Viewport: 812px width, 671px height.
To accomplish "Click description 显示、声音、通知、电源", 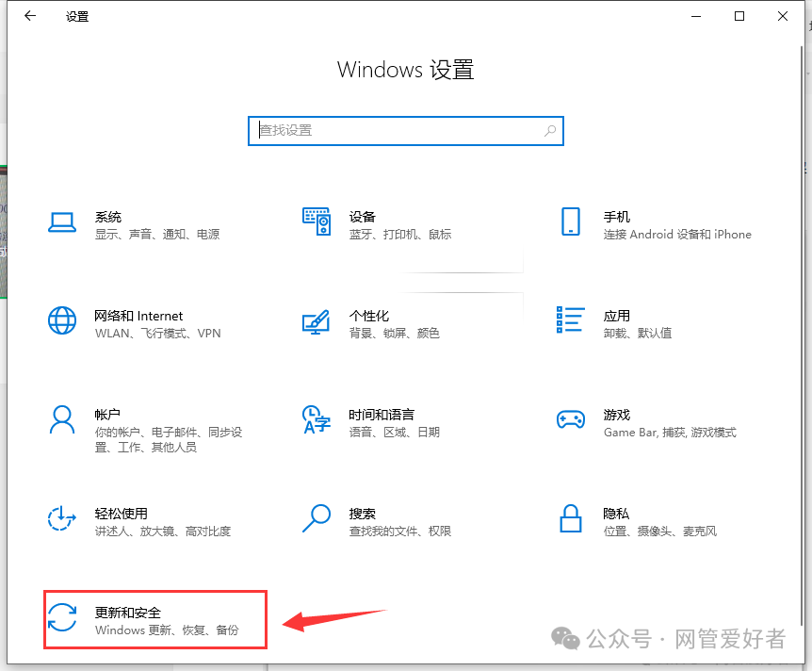I will point(157,235).
